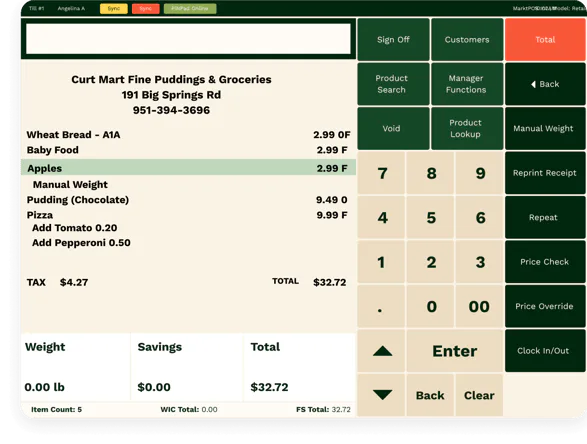
Task: Click the product entry input field
Action: pyautogui.click(x=188, y=39)
